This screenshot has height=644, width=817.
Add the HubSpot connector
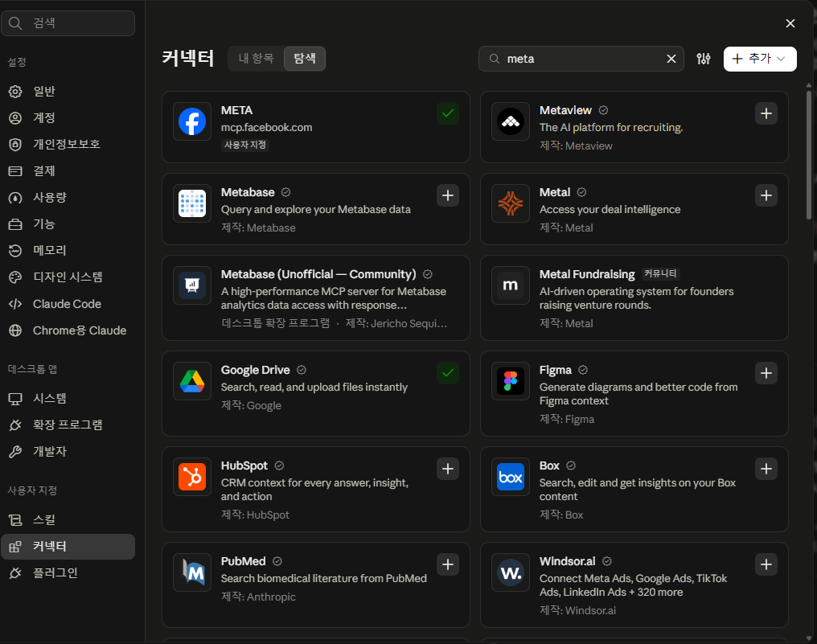coord(448,469)
